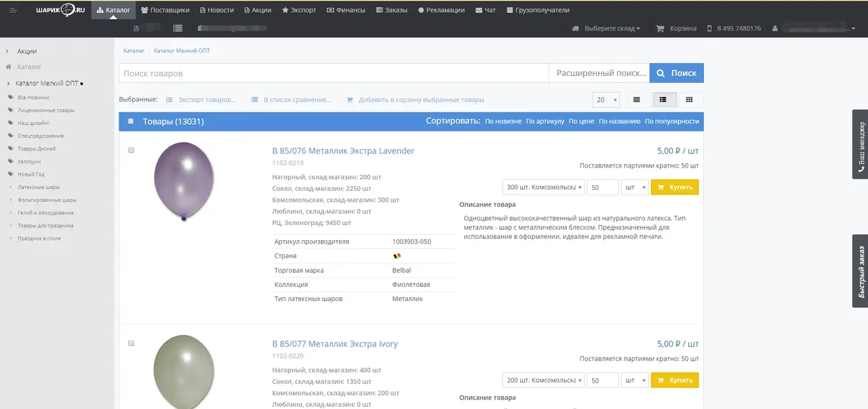Image resolution: width=868 pixels, height=409 pixels.
Task: Click cart icon before Добавить в корзину выбранные товары
Action: tap(350, 100)
